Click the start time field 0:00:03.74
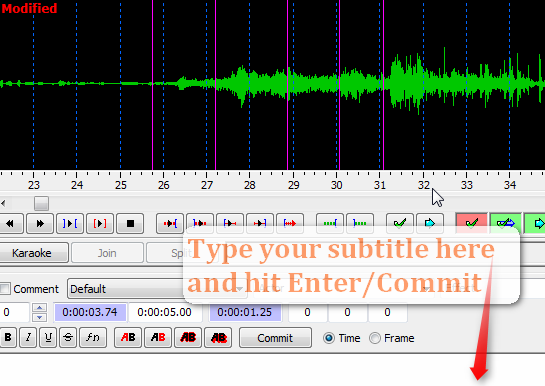 pyautogui.click(x=90, y=312)
